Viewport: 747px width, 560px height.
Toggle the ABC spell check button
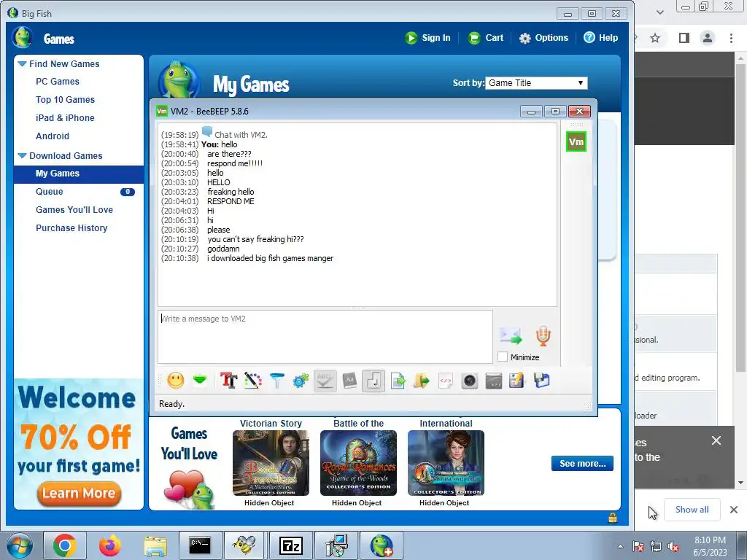pyautogui.click(x=325, y=381)
